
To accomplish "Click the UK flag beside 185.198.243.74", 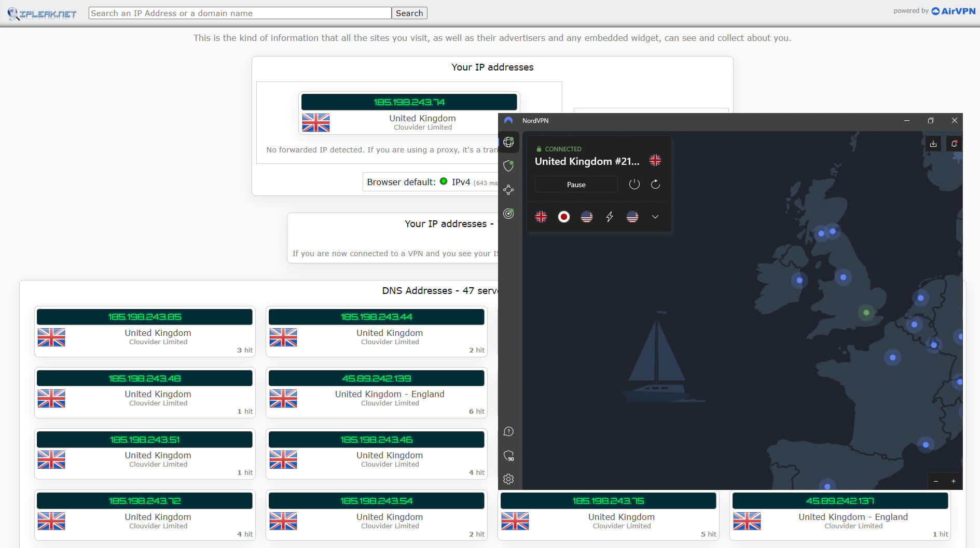I will coord(316,123).
